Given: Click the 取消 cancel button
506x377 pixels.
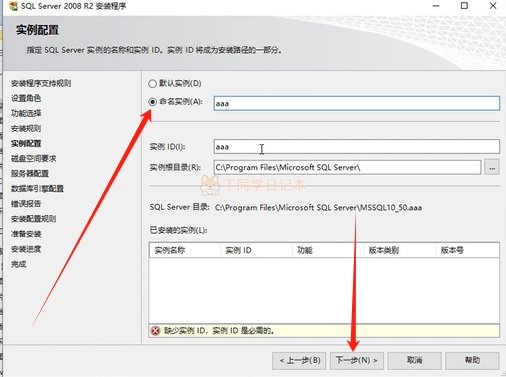Looking at the screenshot, I should point(415,360).
